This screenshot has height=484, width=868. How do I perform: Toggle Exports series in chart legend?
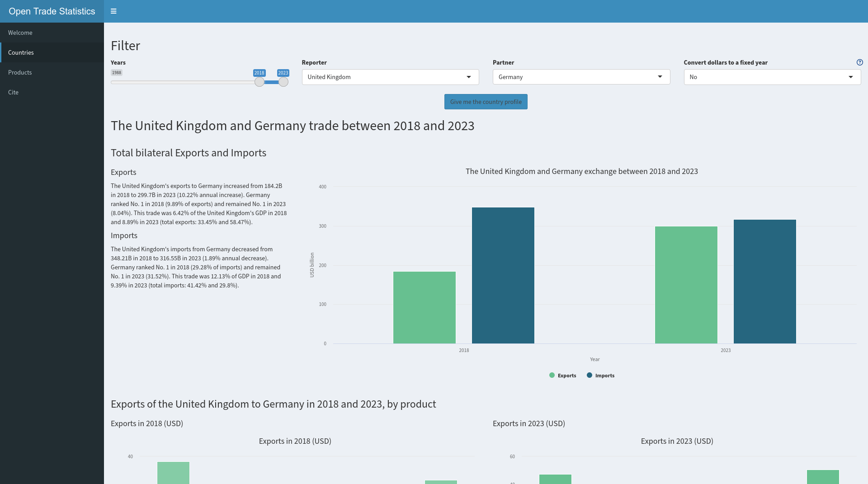[x=562, y=376]
